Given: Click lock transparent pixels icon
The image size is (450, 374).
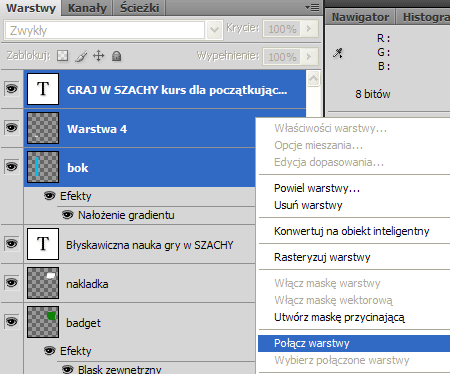Looking at the screenshot, I should 62,56.
